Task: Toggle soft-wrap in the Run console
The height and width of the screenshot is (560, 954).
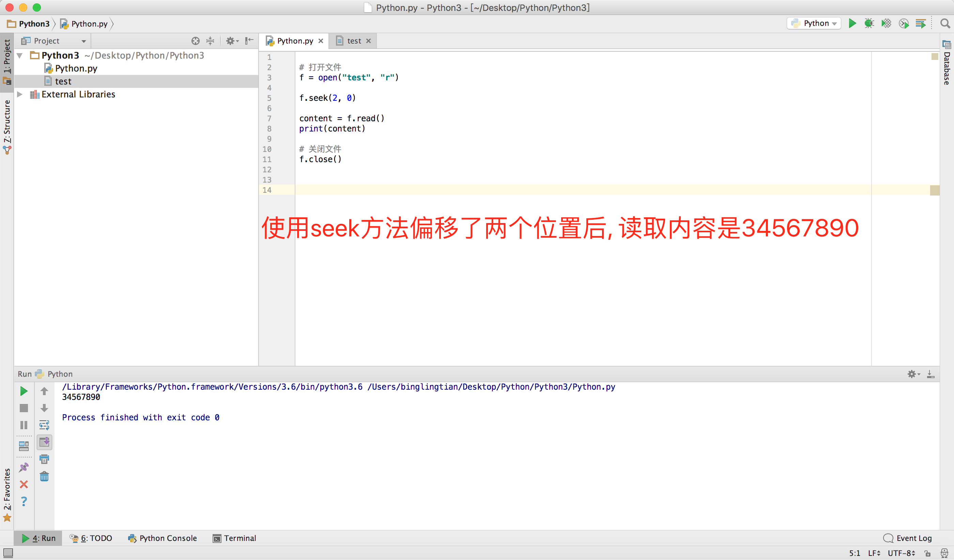Action: [x=44, y=425]
